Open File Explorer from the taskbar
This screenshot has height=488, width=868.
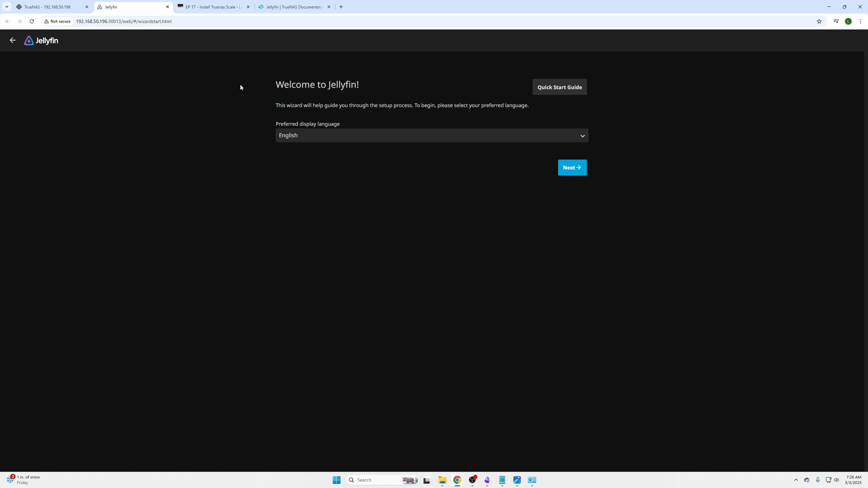(x=442, y=480)
